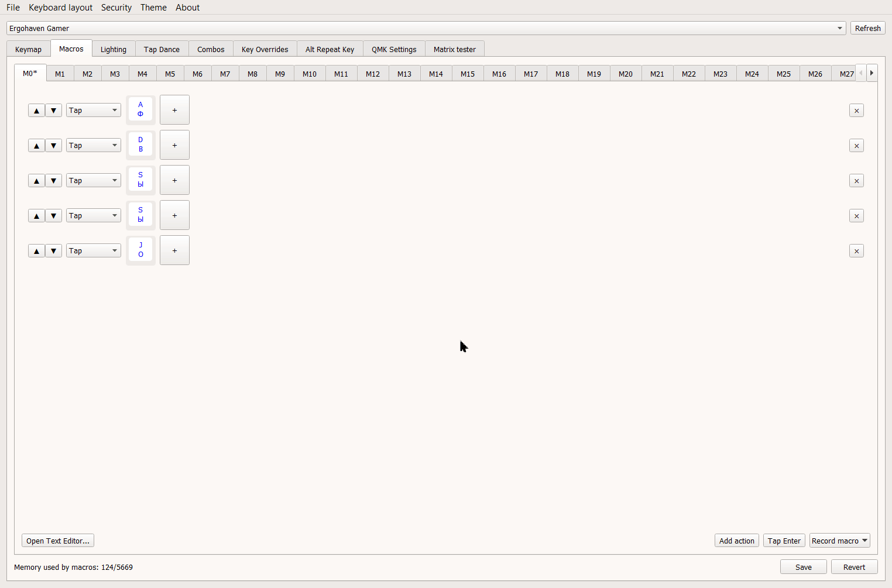This screenshot has width=892, height=588.
Task: Add a key after the A keycode
Action: pos(174,110)
